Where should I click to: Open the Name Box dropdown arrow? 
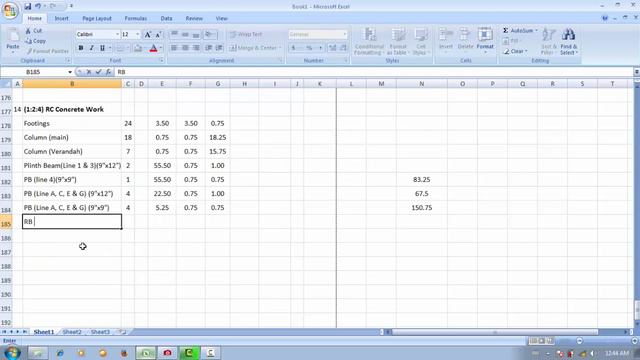pyautogui.click(x=70, y=72)
